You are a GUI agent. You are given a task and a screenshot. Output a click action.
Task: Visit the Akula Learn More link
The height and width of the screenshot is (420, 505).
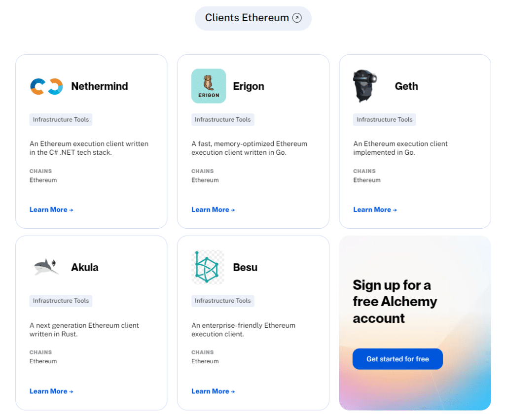tap(51, 391)
